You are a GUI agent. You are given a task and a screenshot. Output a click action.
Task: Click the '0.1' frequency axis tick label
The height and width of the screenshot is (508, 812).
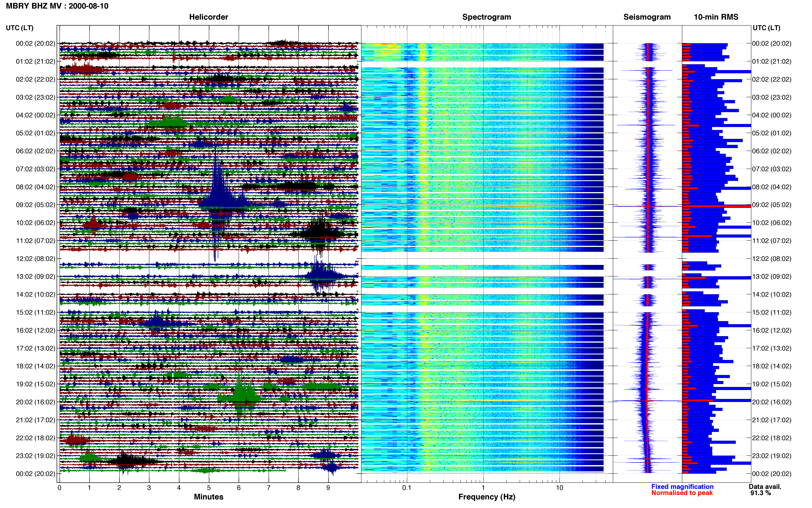[x=407, y=487]
